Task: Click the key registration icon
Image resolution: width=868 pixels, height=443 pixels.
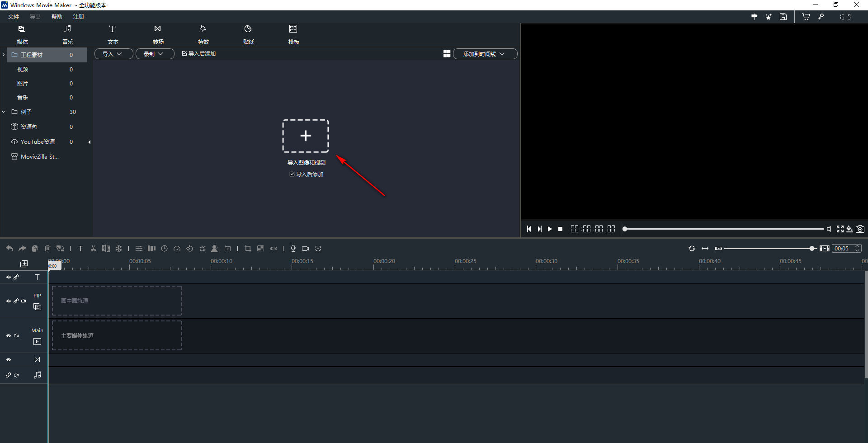Action: (821, 17)
